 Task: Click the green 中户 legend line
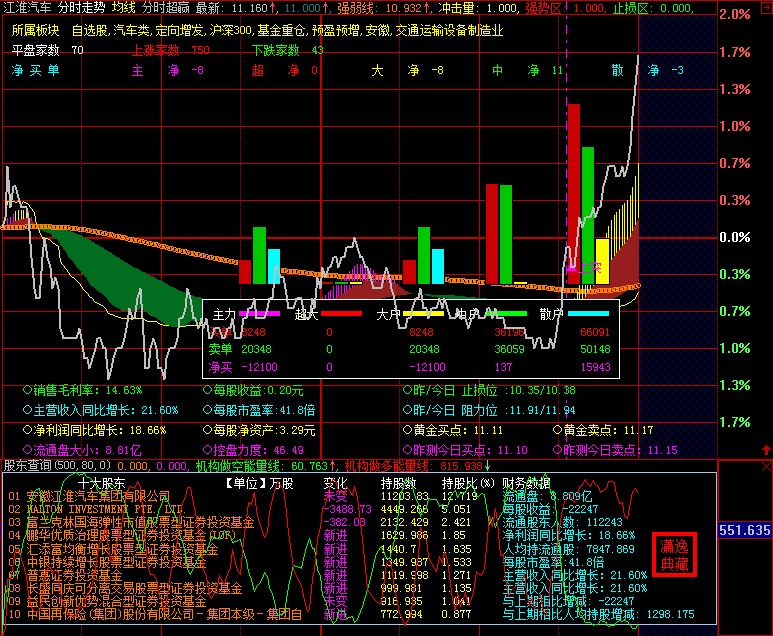coord(506,314)
